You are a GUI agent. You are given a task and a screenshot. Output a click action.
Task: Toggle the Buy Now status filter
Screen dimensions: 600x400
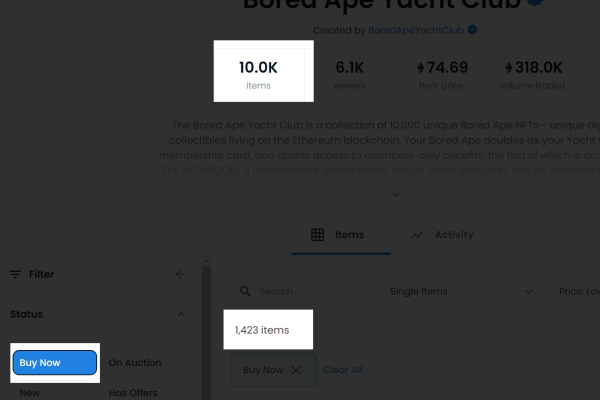[55, 362]
